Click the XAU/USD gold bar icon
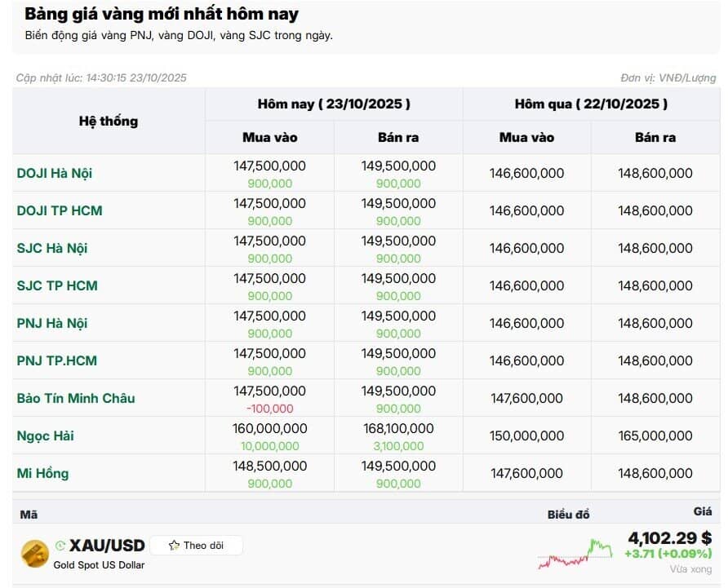The width and height of the screenshot is (728, 588). (x=35, y=554)
